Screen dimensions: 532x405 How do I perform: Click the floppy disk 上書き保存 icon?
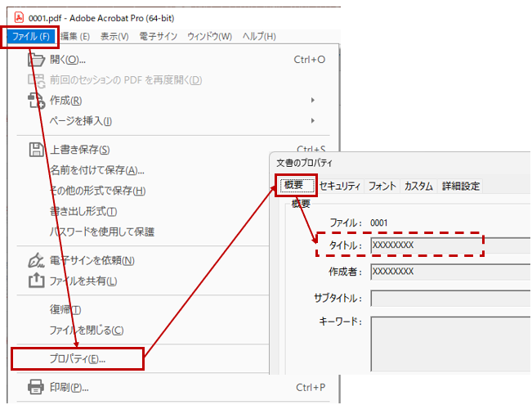click(36, 150)
